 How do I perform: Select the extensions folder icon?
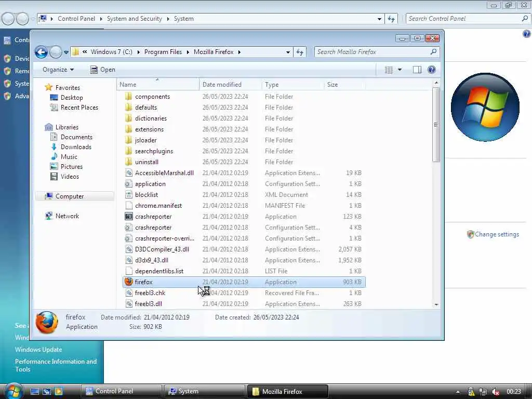tap(129, 129)
